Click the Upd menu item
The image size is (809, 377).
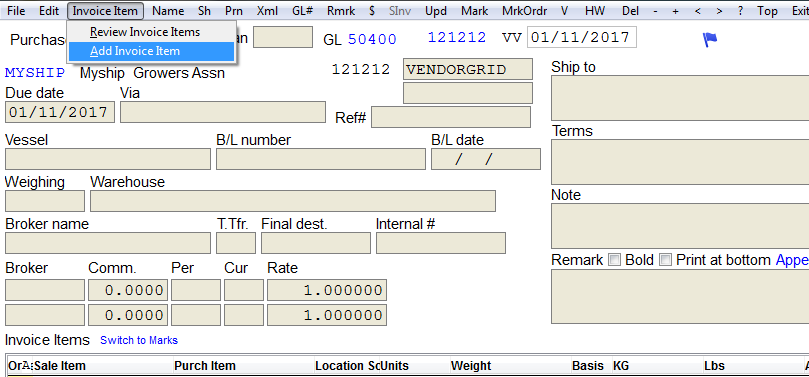pyautogui.click(x=436, y=11)
